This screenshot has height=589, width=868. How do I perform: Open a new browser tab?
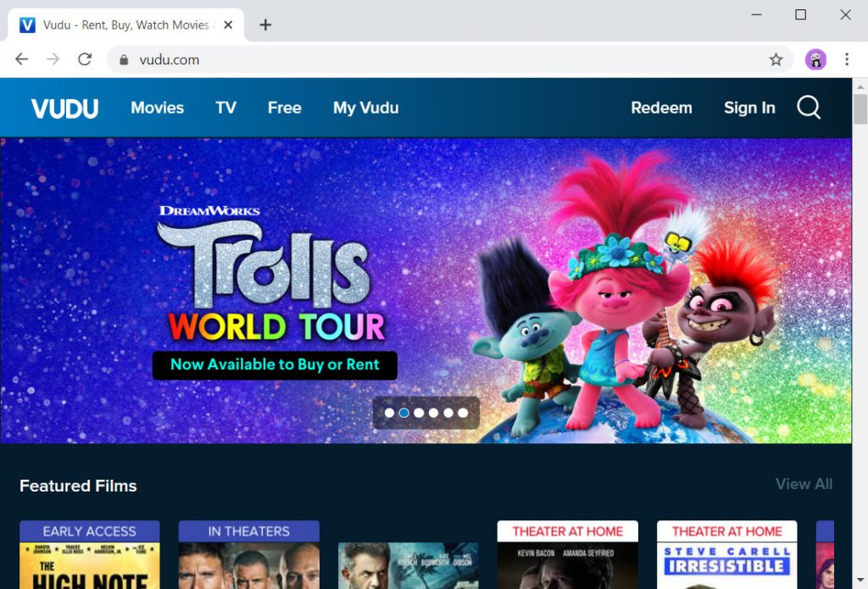[x=265, y=25]
